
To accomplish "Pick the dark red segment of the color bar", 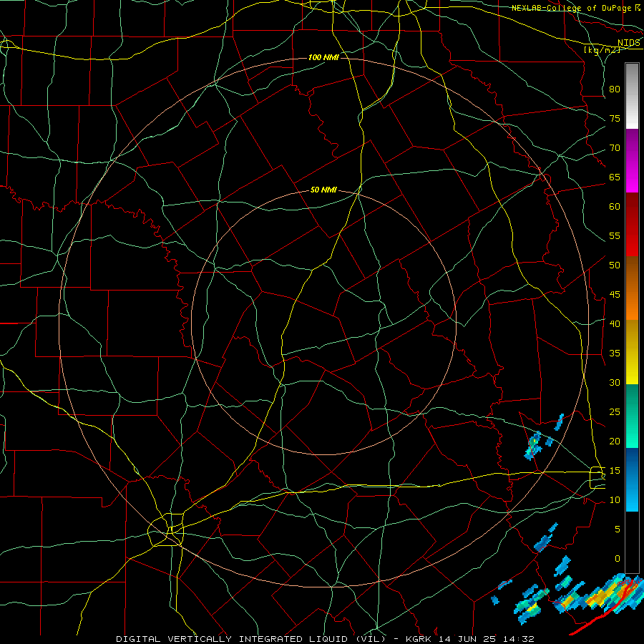I will pos(632,225).
